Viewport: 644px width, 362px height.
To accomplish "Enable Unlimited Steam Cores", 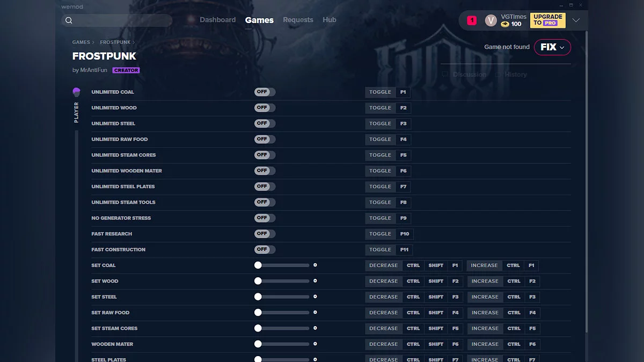I will tap(264, 155).
